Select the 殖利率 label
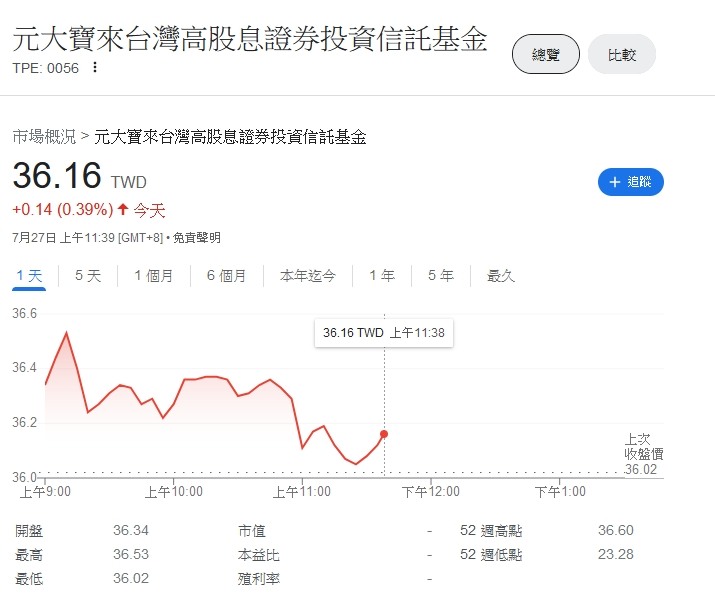The image size is (715, 596). tap(259, 579)
